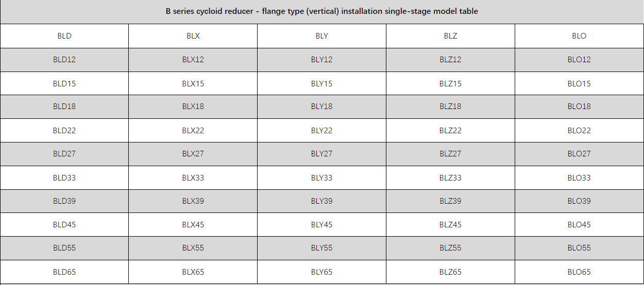The height and width of the screenshot is (285, 644).
Task: Select the BLO12 table cell
Action: (x=579, y=60)
